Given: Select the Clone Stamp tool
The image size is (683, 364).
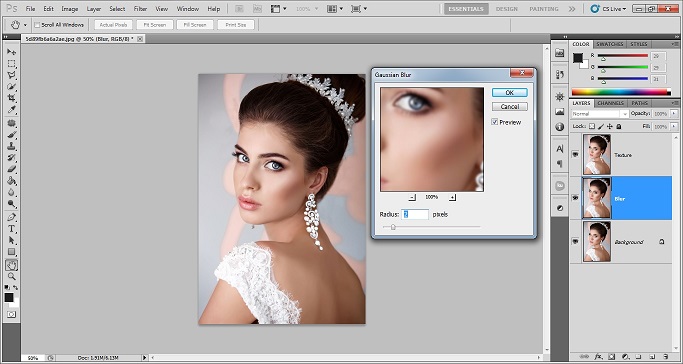Looking at the screenshot, I should point(11,146).
